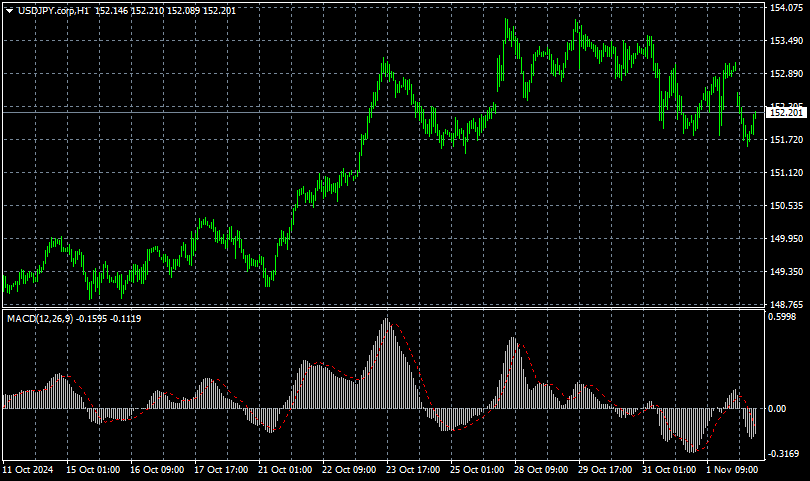Select the USDJPY.corp,H1 chart title text

53,11
